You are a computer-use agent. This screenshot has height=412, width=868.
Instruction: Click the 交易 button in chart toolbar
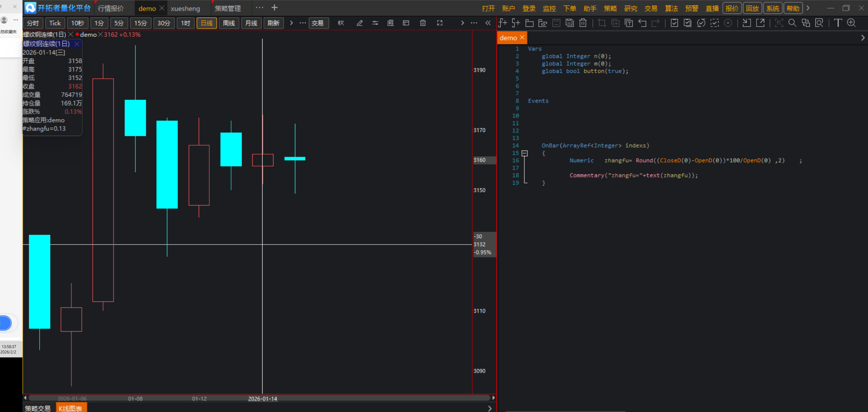[x=317, y=23]
